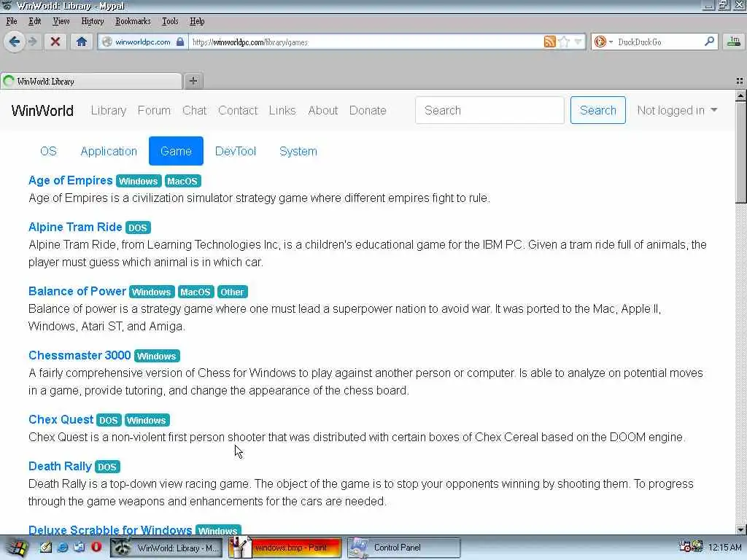Open the View menu
Image resolution: width=747 pixels, height=560 pixels.
pos(61,21)
